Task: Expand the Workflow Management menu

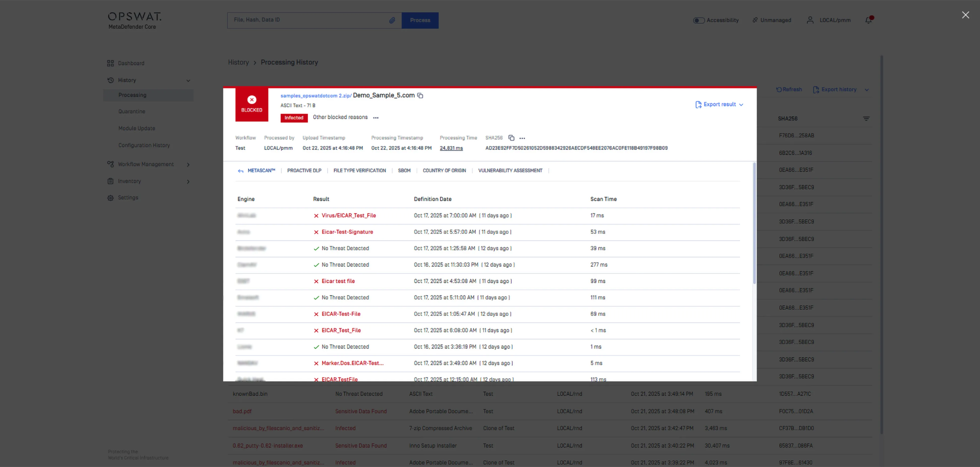Action: (188, 164)
